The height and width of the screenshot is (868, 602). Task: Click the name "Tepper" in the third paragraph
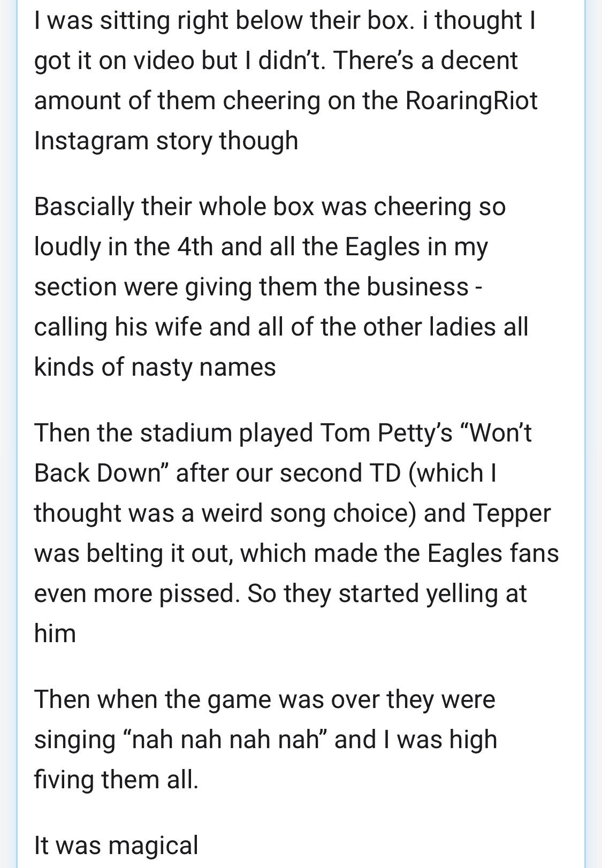(512, 513)
